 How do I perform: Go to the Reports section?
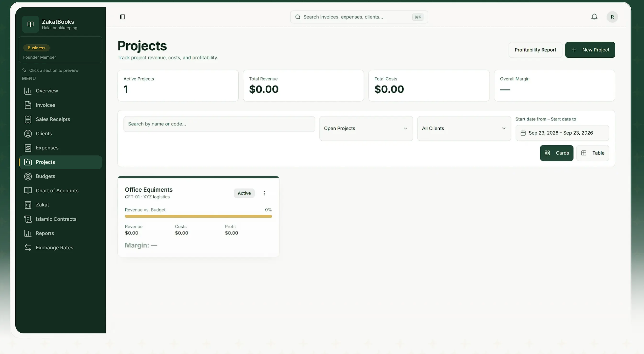(x=61, y=233)
